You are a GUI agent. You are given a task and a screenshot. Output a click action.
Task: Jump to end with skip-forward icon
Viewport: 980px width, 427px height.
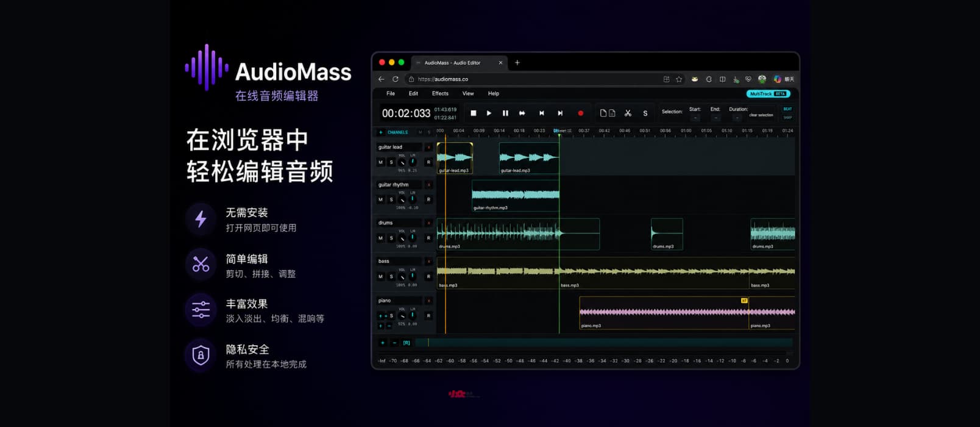click(x=560, y=113)
